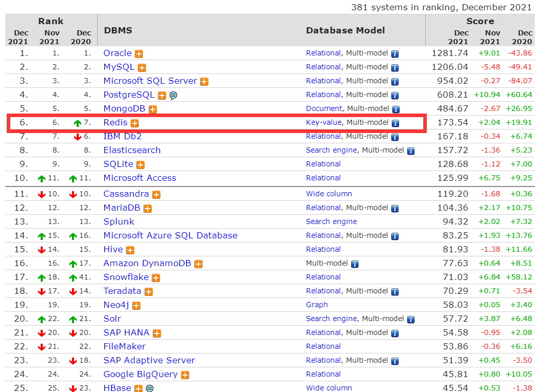Screen dimensions: 542x392
Task: Select text 381 systems in ranking, December 2021
Action: tap(441, 7)
